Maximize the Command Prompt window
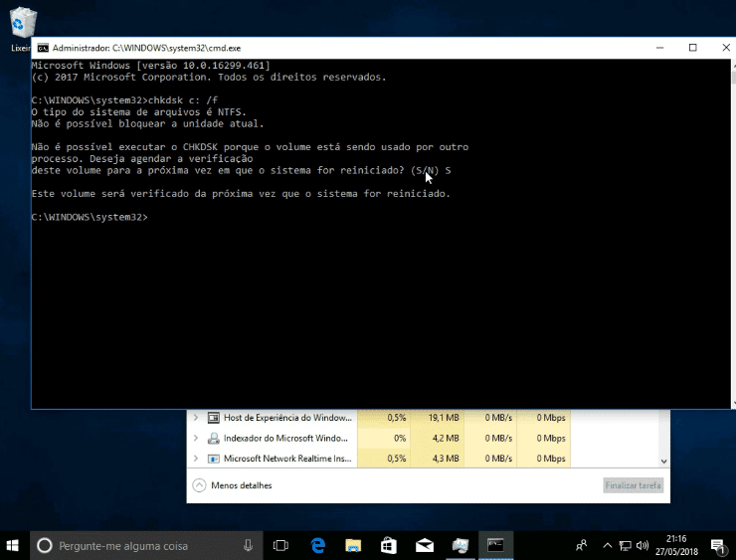 click(693, 48)
